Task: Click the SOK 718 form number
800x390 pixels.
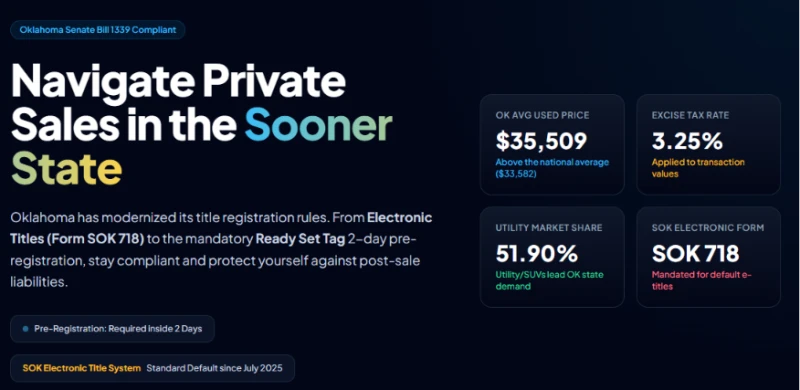Action: 695,254
